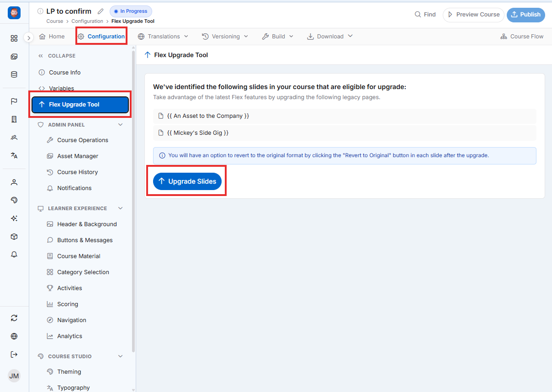Open the Versioning dropdown menu
The width and height of the screenshot is (552, 392).
[x=225, y=37]
